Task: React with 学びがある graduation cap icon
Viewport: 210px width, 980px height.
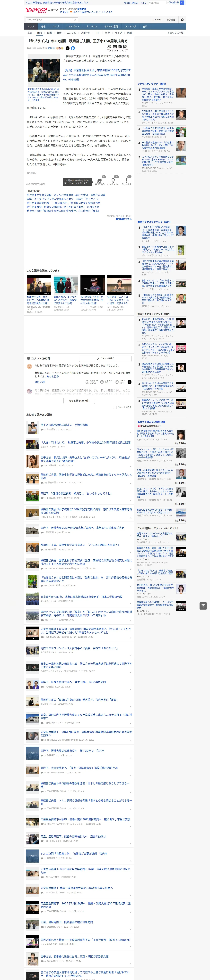Action: pos(100,181)
